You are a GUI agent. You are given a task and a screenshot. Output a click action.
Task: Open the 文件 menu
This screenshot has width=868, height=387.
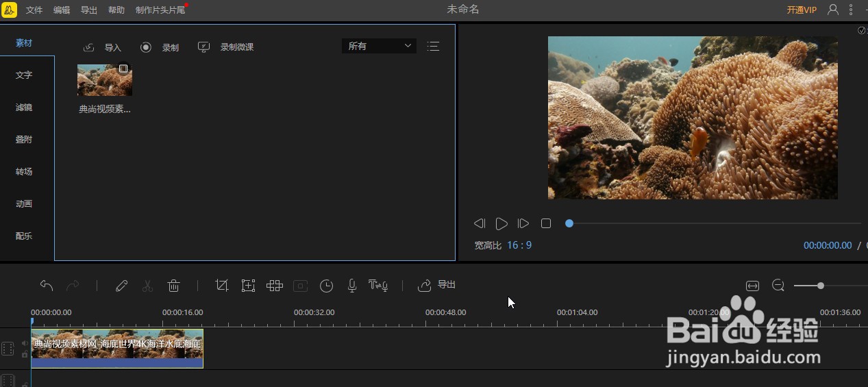34,10
